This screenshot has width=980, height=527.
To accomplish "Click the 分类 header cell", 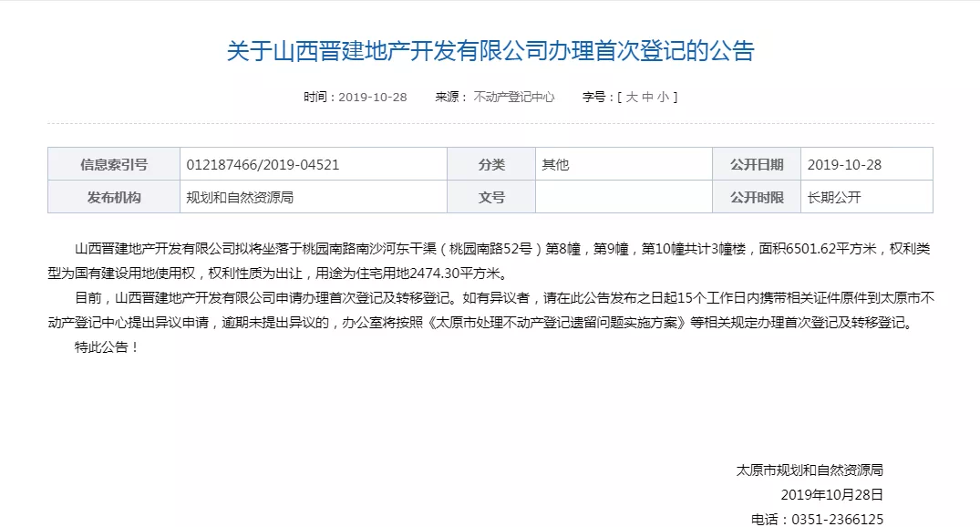I will (491, 164).
